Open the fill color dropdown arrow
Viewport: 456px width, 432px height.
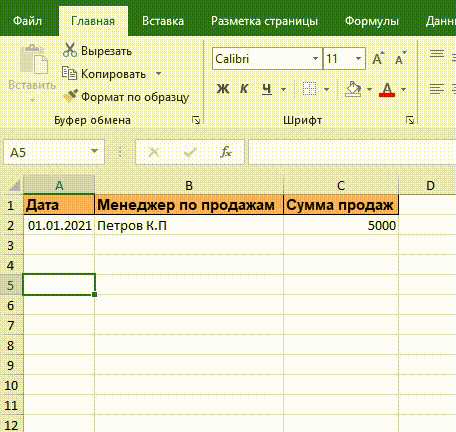tap(369, 89)
